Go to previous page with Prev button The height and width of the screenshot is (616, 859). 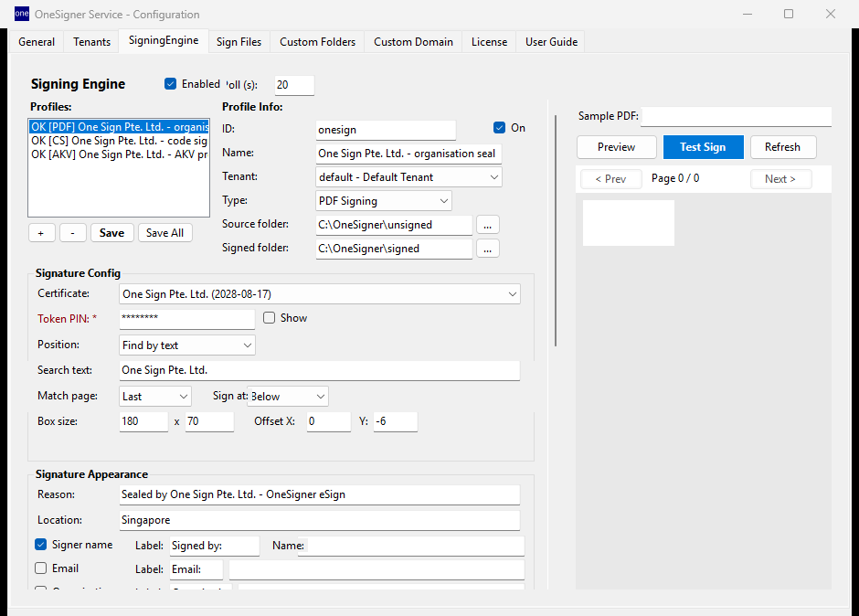[x=610, y=178]
